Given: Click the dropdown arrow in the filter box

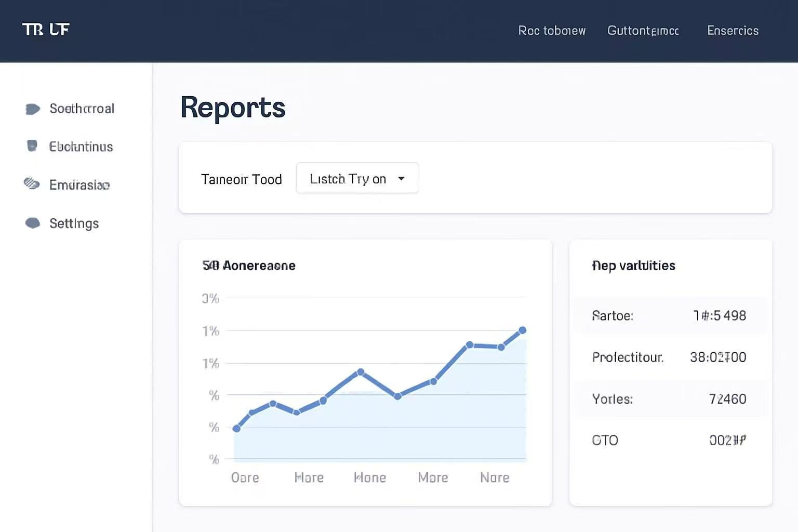Looking at the screenshot, I should click(401, 179).
